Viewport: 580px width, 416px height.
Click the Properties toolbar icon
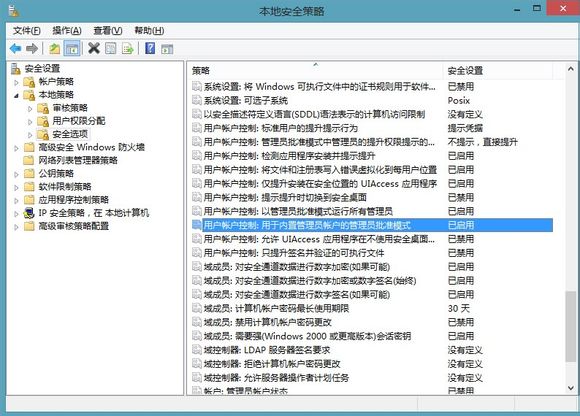[x=111, y=48]
